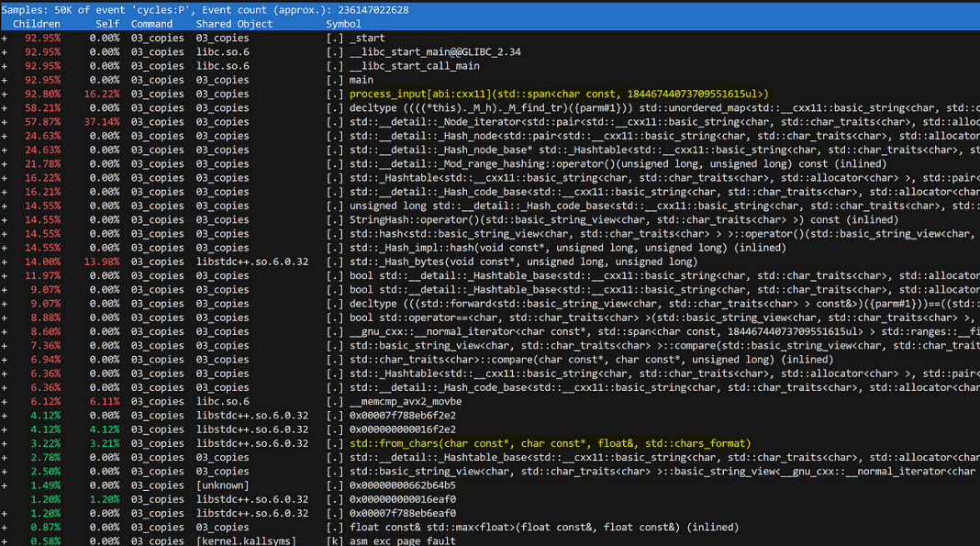Click the Shared Object column header

[234, 24]
